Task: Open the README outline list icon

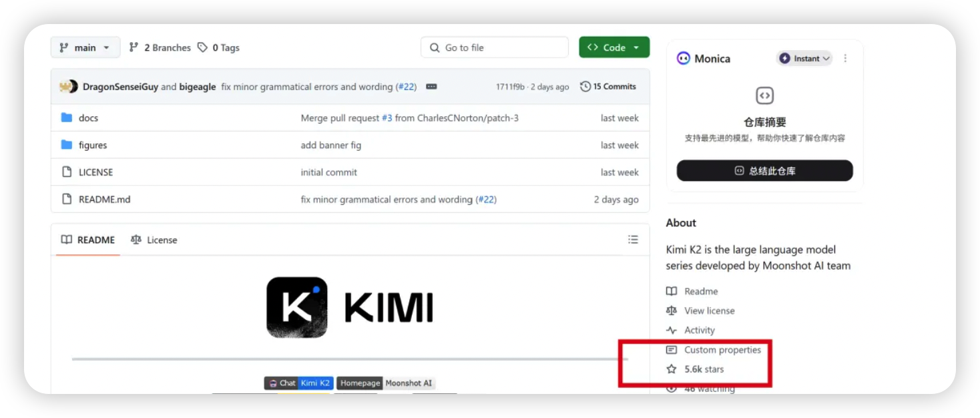Action: coord(633,240)
